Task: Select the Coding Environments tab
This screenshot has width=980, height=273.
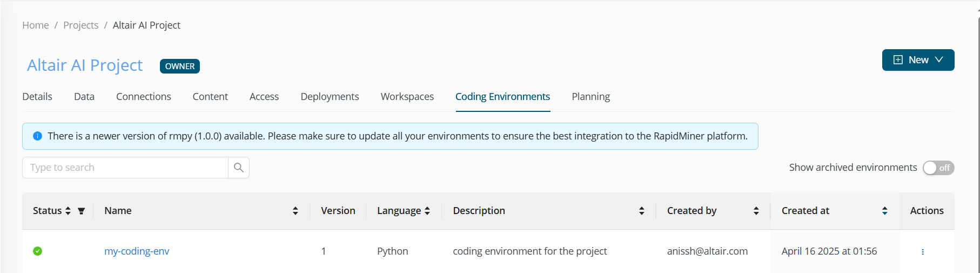Action: [503, 96]
